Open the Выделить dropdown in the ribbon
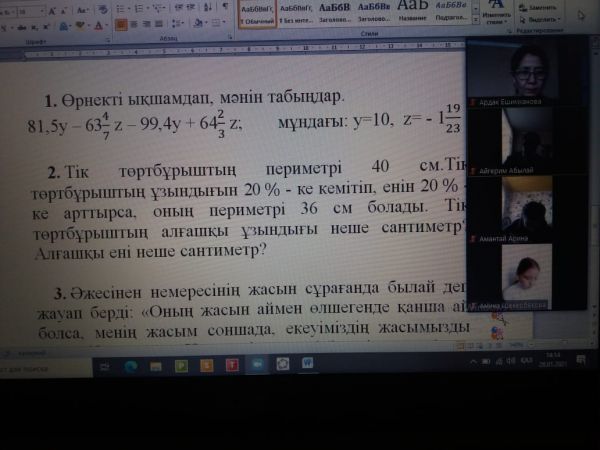Viewport: 600px width, 450px height. pyautogui.click(x=542, y=19)
